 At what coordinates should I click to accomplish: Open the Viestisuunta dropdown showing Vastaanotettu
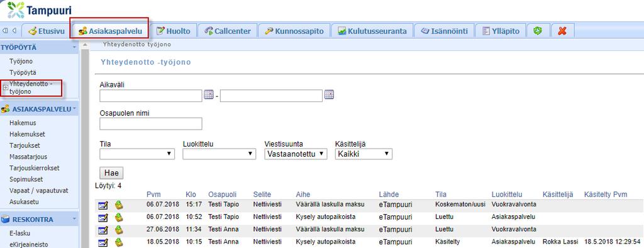pos(296,154)
